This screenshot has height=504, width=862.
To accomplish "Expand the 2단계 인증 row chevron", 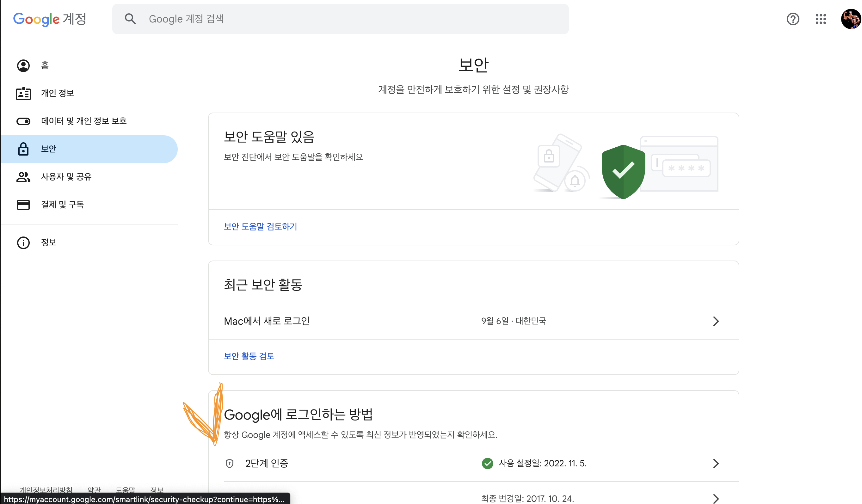I will (716, 463).
